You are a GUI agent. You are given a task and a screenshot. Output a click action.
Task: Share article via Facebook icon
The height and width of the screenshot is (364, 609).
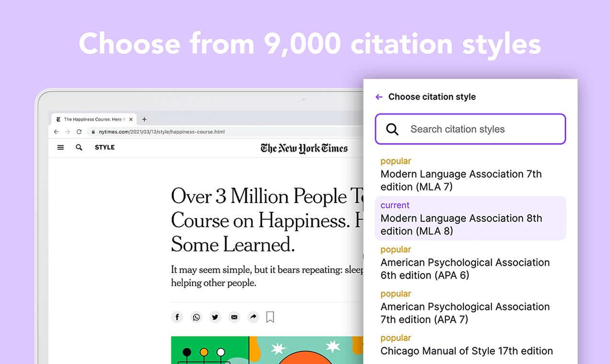click(x=177, y=317)
